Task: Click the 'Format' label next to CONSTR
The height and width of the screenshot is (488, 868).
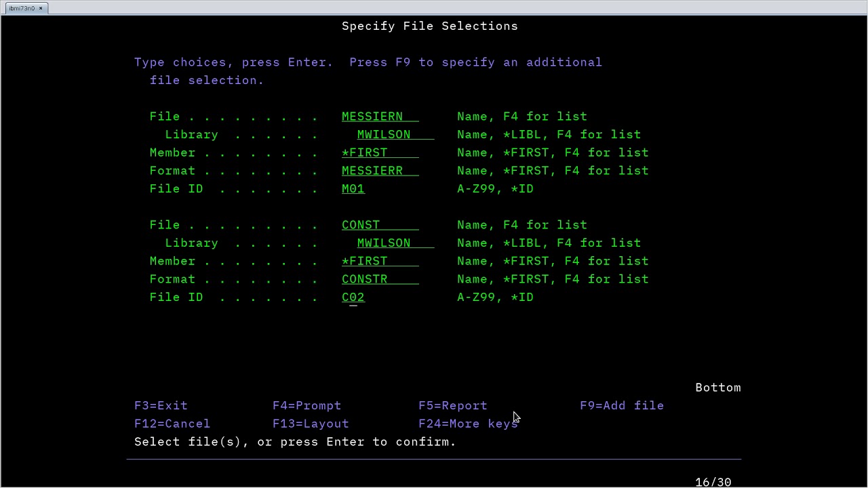Action: coord(172,279)
